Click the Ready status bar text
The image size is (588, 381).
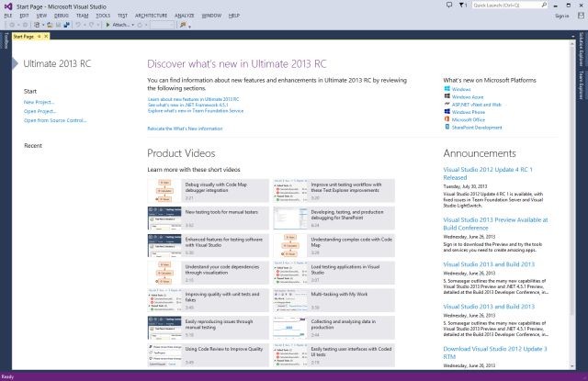click(x=7, y=377)
